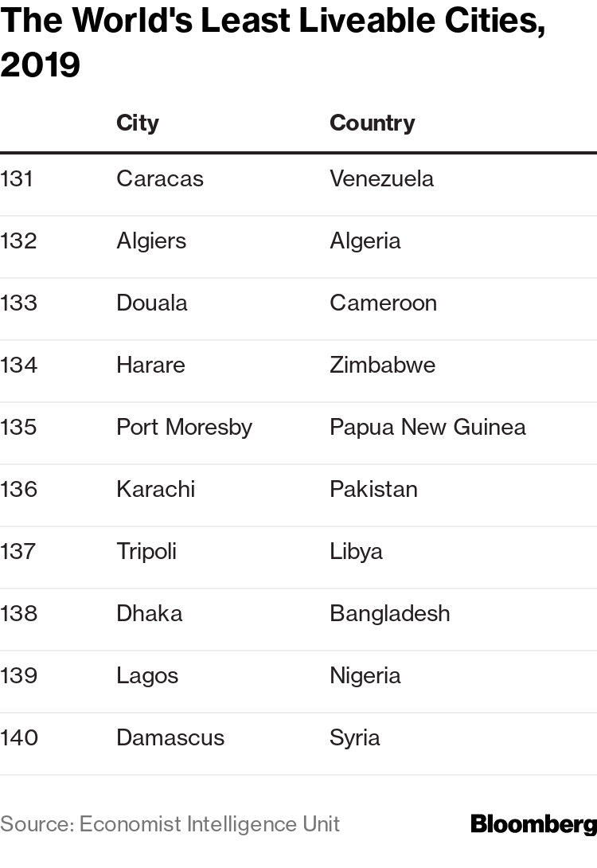The image size is (597, 868).
Task: Select Zimbabwe in the table
Action: click(382, 366)
